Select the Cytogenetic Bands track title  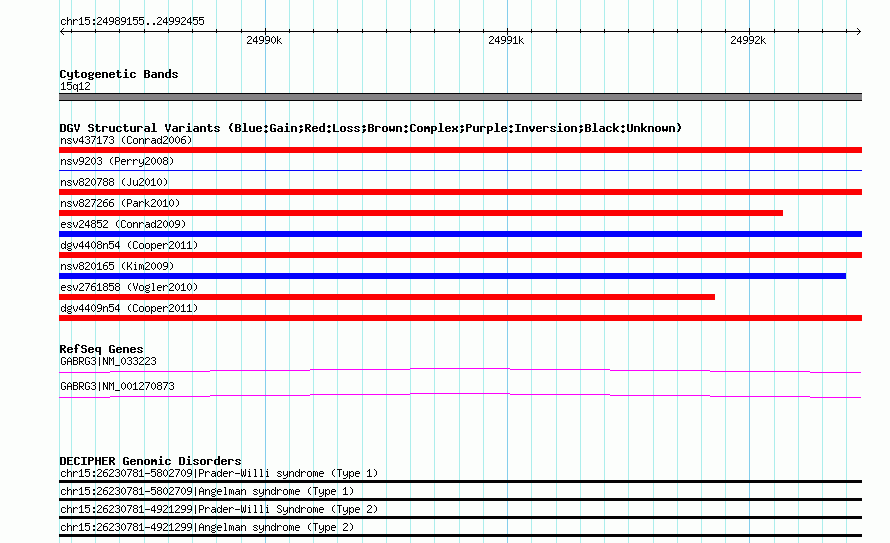point(119,74)
